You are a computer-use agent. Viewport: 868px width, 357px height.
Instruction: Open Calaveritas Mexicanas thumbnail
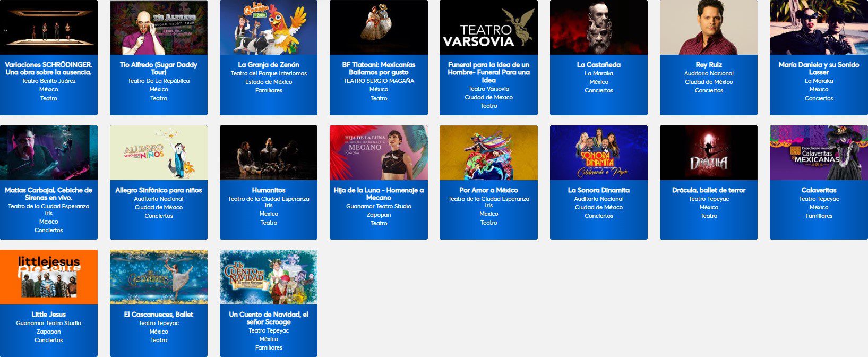point(819,152)
